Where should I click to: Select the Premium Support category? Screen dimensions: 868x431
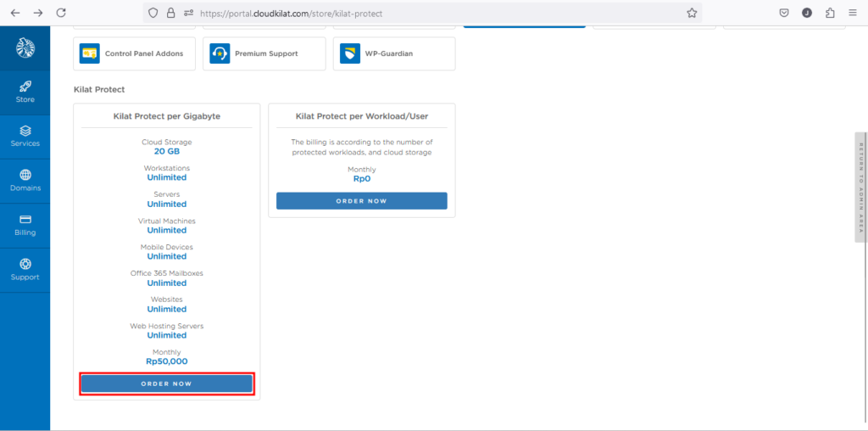264,53
